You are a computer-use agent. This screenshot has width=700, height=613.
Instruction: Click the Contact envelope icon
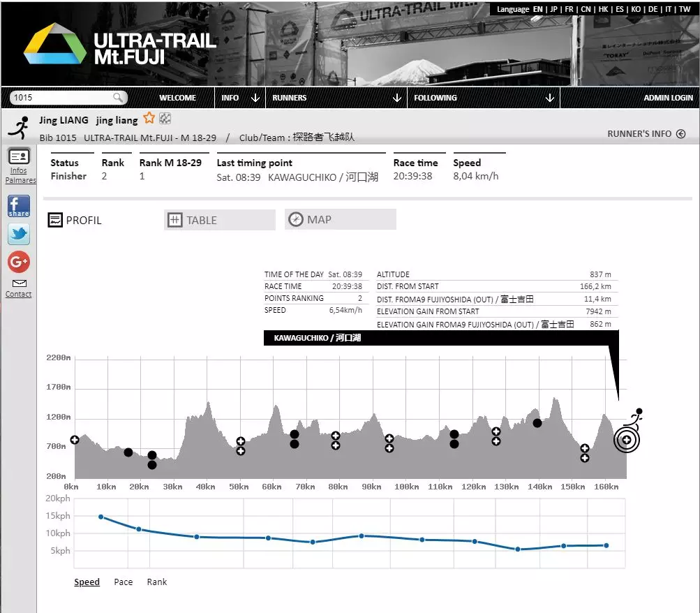[20, 283]
